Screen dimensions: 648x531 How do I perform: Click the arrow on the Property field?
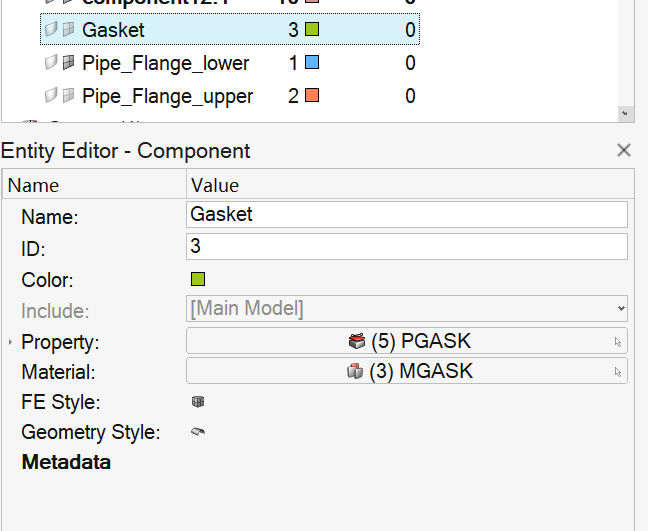pos(617,342)
